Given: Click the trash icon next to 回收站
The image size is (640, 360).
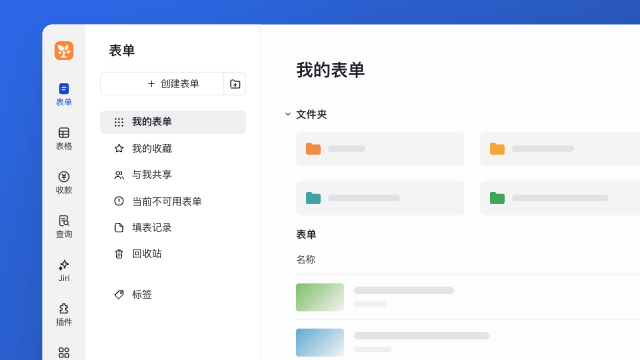Looking at the screenshot, I should (119, 254).
